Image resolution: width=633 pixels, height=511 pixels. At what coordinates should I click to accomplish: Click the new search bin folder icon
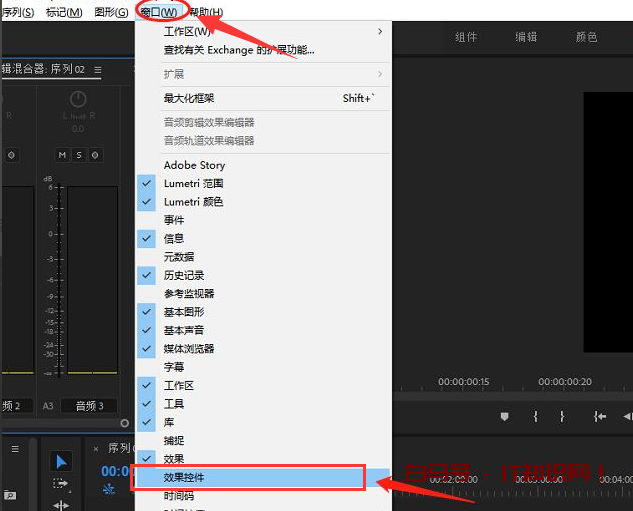click(x=9, y=494)
